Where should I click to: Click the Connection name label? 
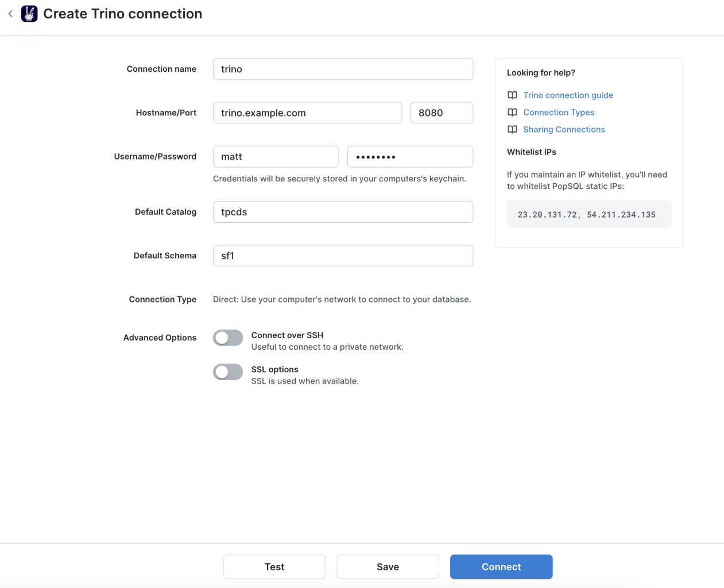click(161, 69)
